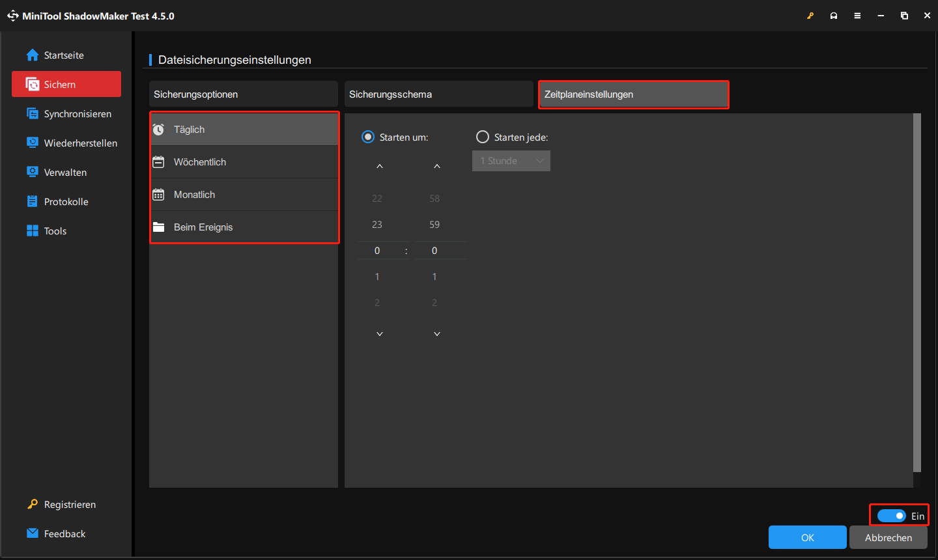The image size is (938, 560).
Task: Click minute value 59 in time picker
Action: point(434,225)
